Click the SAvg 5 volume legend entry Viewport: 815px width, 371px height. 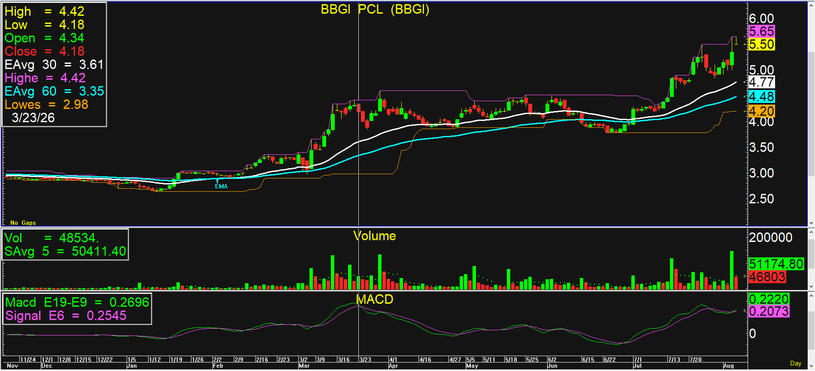[65, 253]
